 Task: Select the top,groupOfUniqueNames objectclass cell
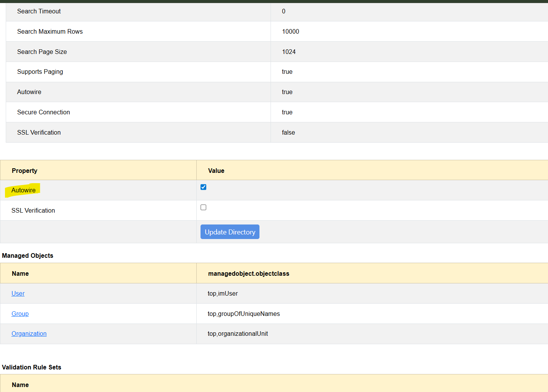click(x=243, y=314)
